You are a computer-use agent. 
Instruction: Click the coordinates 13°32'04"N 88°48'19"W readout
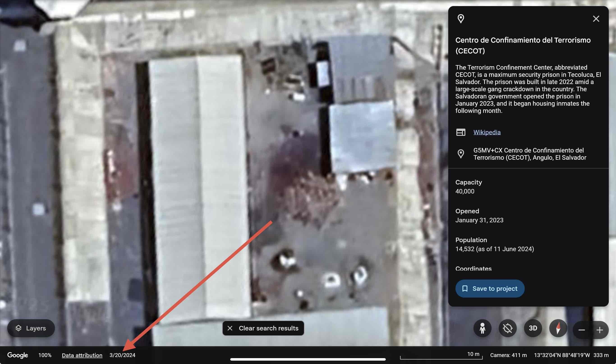pyautogui.click(x=562, y=355)
